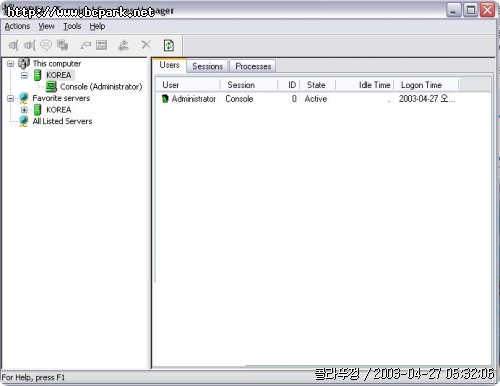Collapse KOREA node under This computer
Viewport: 500px width, 386px height.
[x=24, y=75]
